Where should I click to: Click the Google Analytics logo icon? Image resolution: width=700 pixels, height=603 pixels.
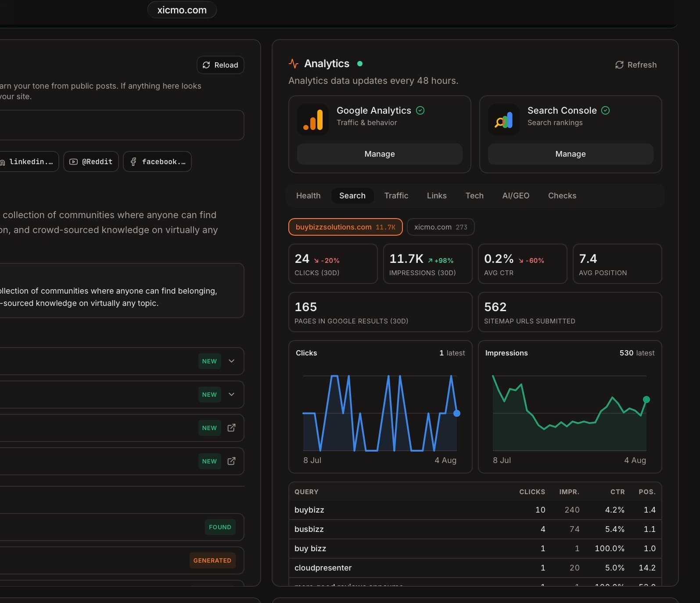[313, 119]
